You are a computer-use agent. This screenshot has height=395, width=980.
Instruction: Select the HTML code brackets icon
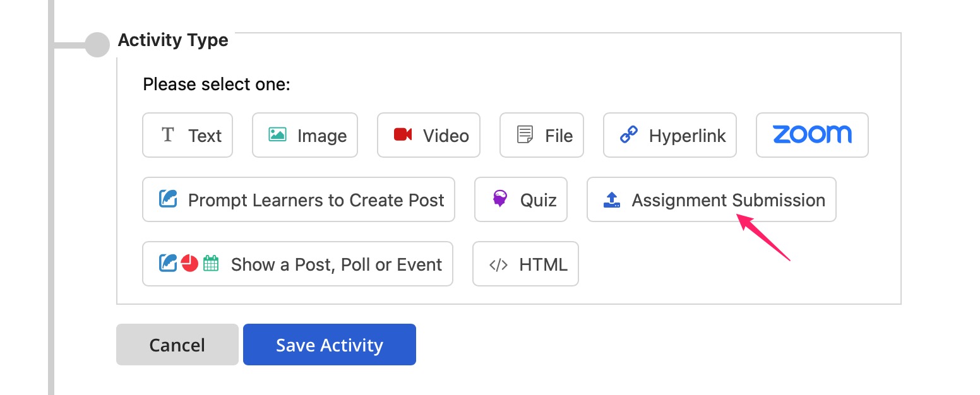[x=499, y=264]
